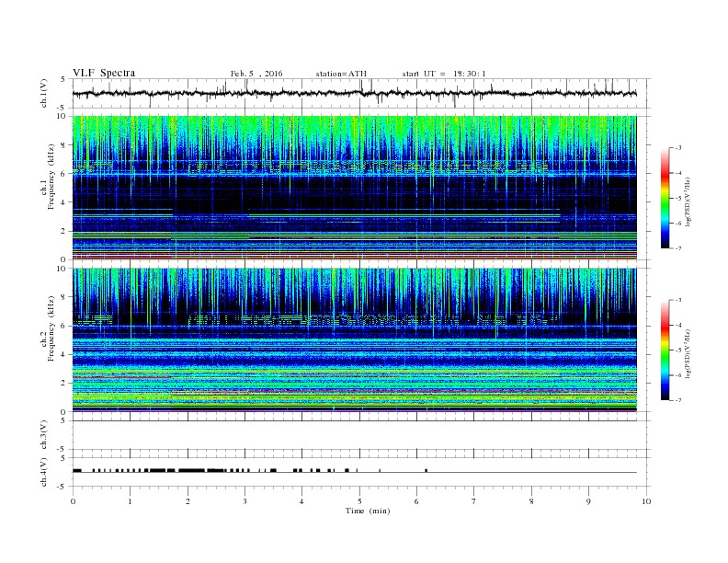
Task: Click the "ch.1(V)" waveform axis label
Action: [44, 93]
